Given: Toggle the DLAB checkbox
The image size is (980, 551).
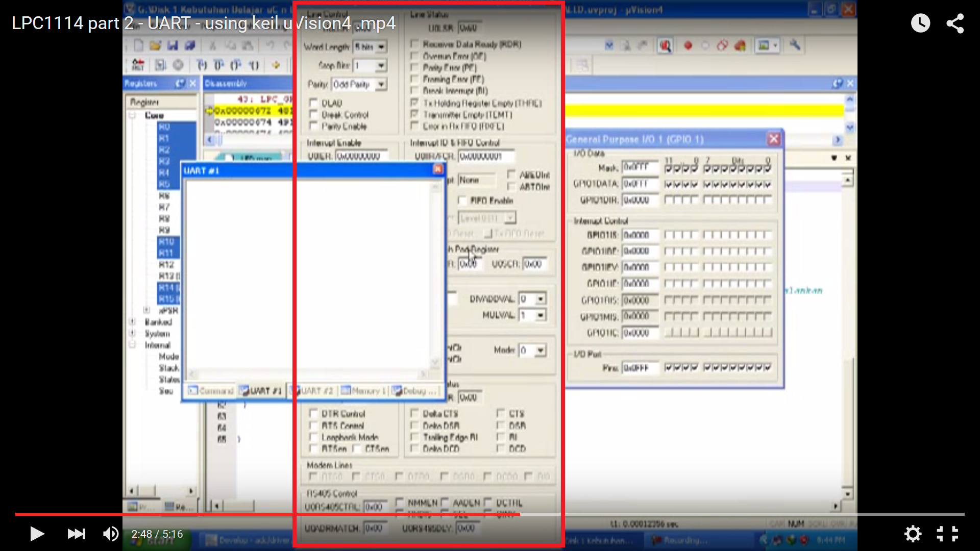Looking at the screenshot, I should (313, 103).
